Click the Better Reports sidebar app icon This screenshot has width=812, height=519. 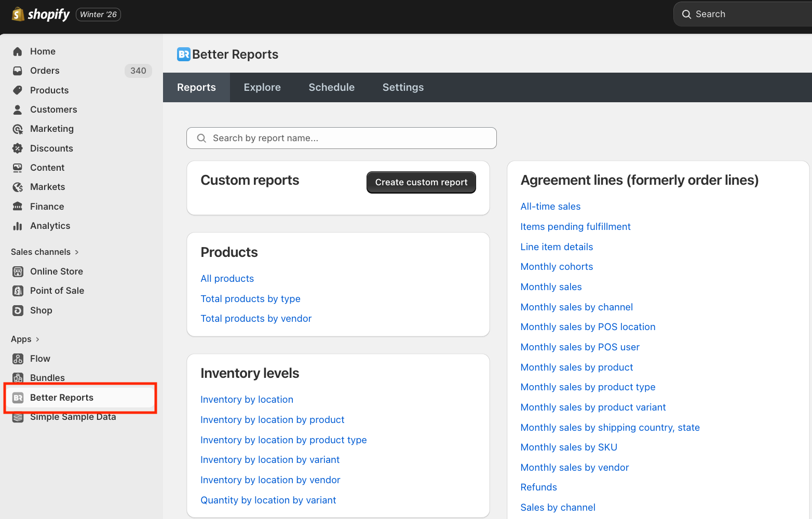(18, 398)
